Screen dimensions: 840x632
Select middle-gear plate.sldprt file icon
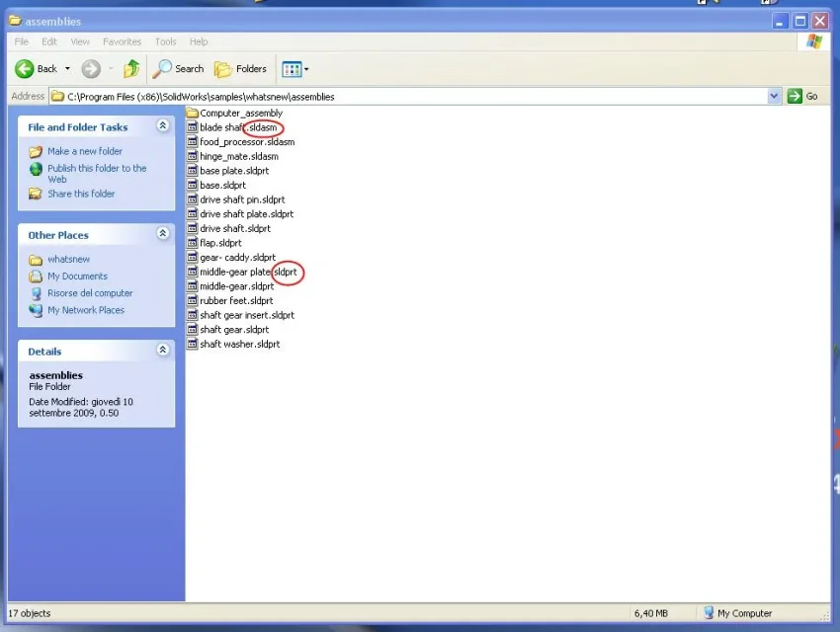click(193, 272)
